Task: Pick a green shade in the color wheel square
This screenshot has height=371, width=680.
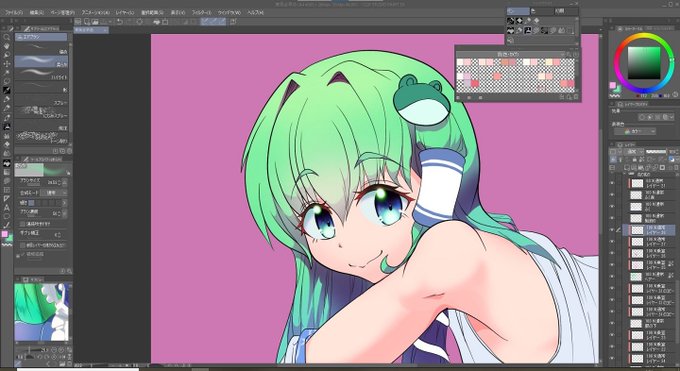Action: click(x=644, y=62)
